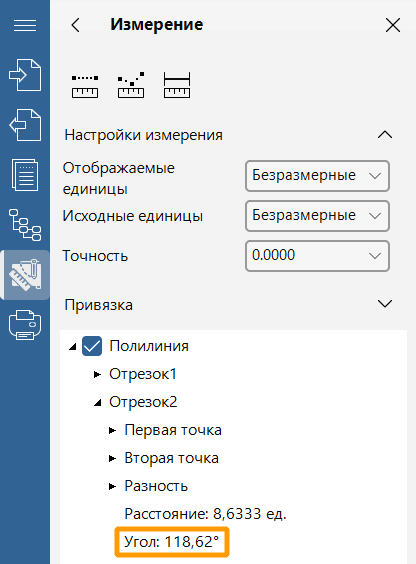Select the Первая точка item
Image resolution: width=416 pixels, height=564 pixels.
[173, 430]
